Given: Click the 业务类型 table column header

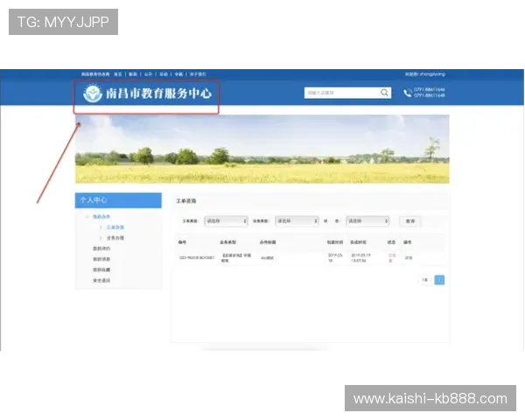Looking at the screenshot, I should pyautogui.click(x=228, y=242).
